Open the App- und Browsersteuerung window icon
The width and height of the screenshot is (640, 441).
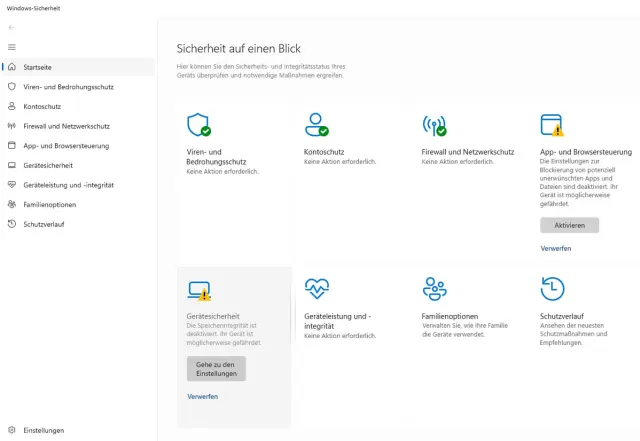point(552,124)
